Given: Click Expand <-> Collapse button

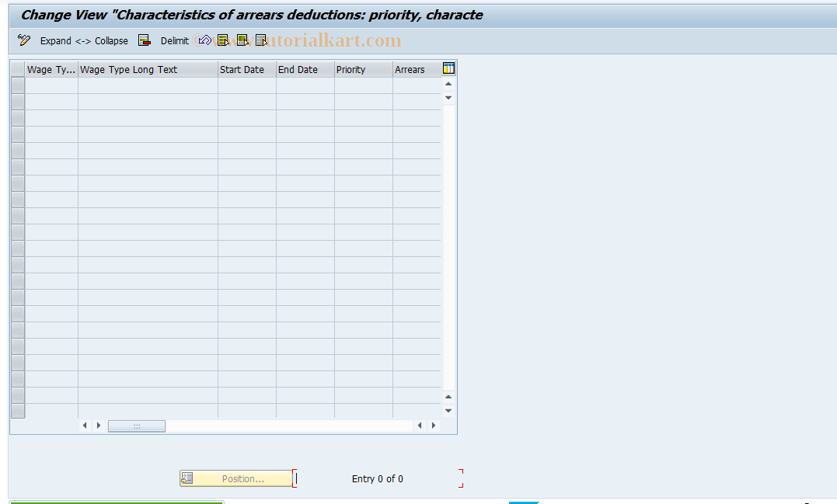Looking at the screenshot, I should click(x=84, y=40).
